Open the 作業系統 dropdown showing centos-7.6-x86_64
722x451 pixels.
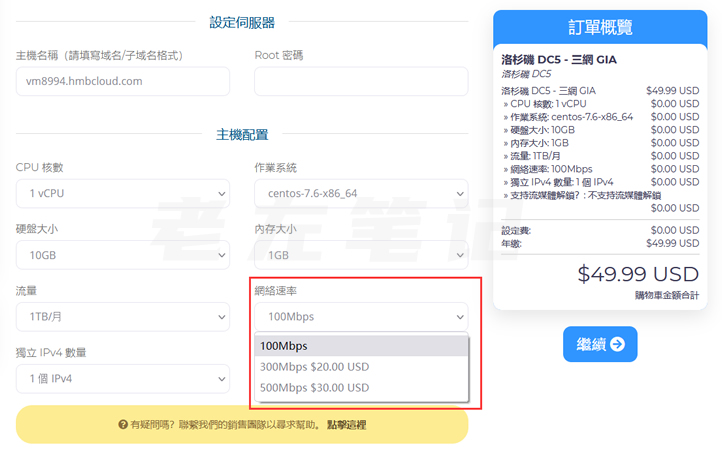pos(361,193)
